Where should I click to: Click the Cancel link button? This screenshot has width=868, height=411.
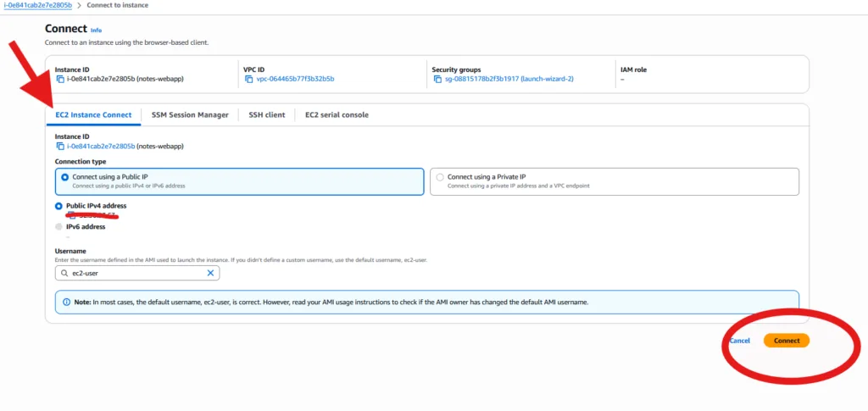(739, 341)
